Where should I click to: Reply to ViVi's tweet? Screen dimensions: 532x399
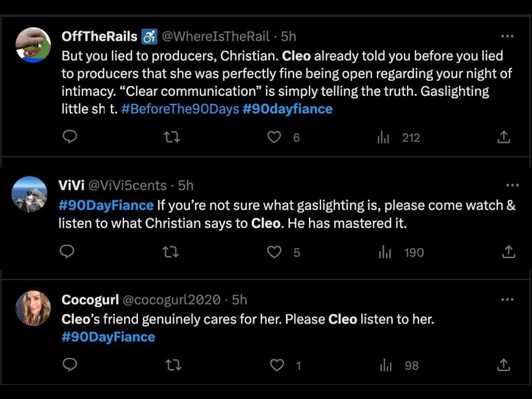point(66,252)
